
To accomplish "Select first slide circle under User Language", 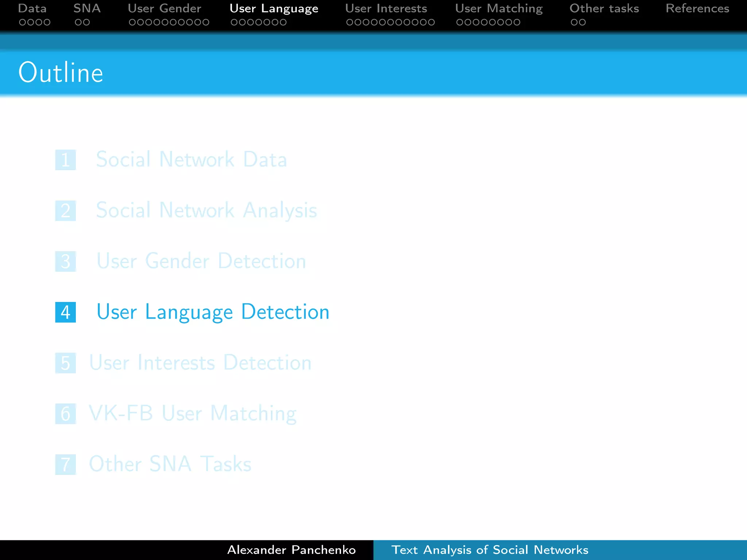I will point(235,22).
